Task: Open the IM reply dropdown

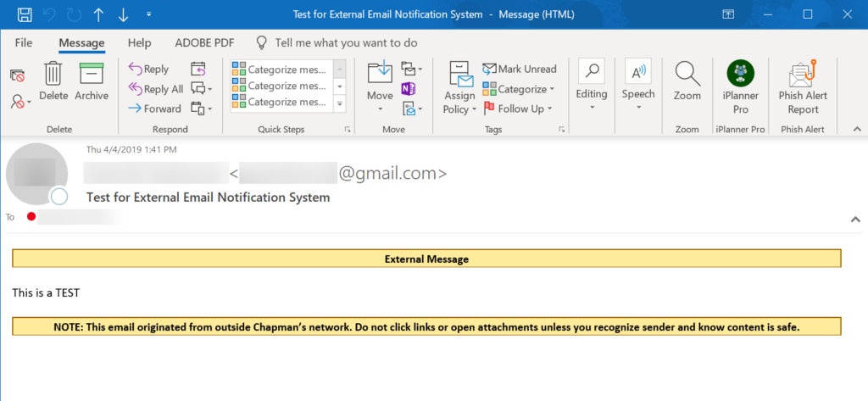Action: pos(202,89)
